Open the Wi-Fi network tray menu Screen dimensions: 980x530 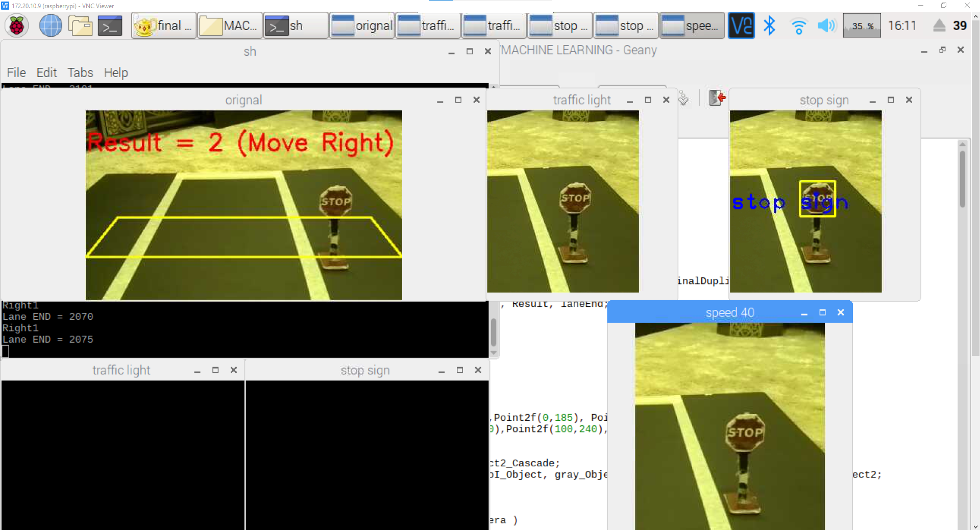click(798, 26)
